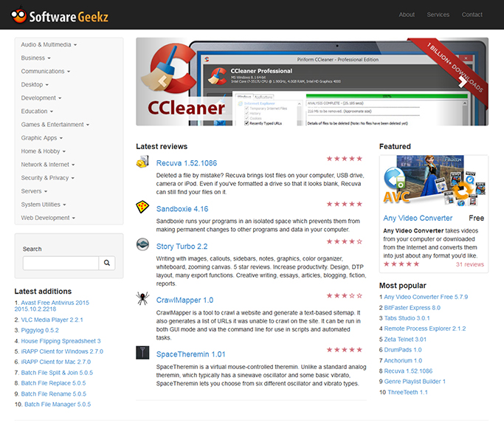Open Batch File Replace 5.0.5

click(x=53, y=383)
